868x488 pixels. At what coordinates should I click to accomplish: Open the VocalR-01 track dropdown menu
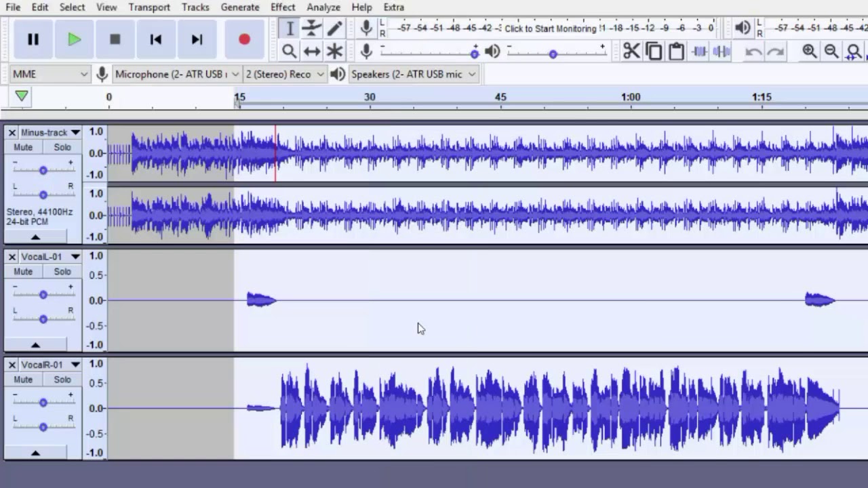click(x=50, y=365)
